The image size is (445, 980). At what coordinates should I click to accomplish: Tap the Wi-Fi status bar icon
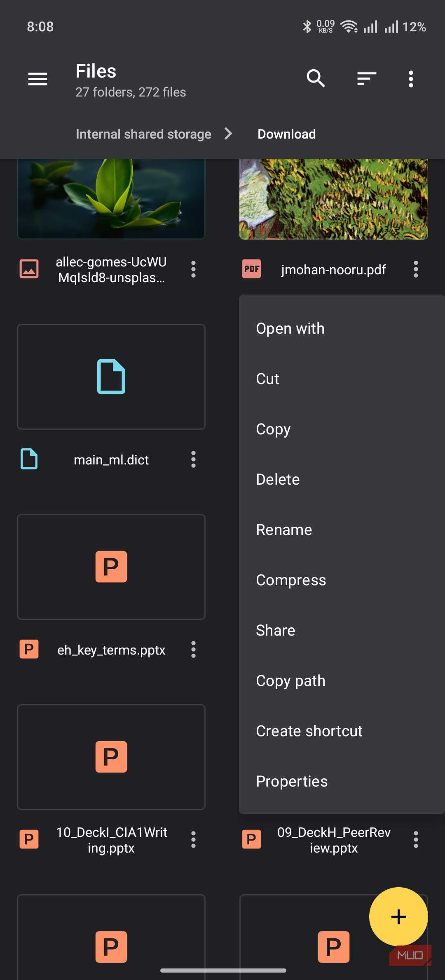[x=349, y=27]
